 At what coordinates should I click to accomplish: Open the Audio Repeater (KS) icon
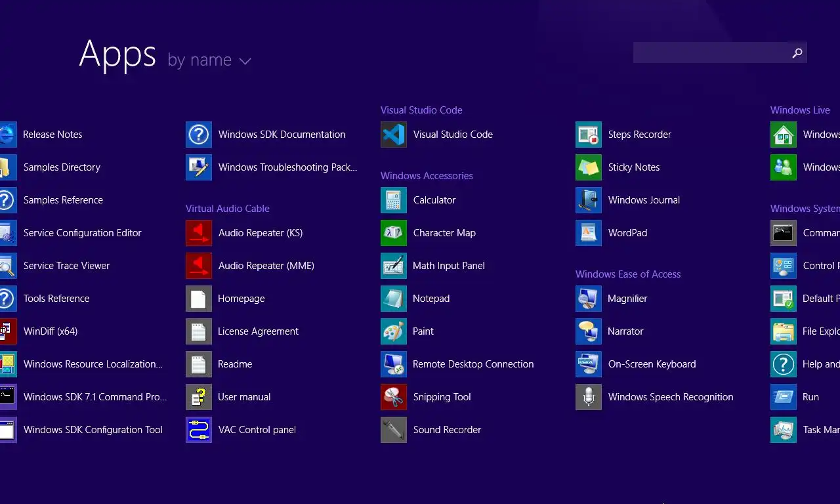pyautogui.click(x=199, y=233)
